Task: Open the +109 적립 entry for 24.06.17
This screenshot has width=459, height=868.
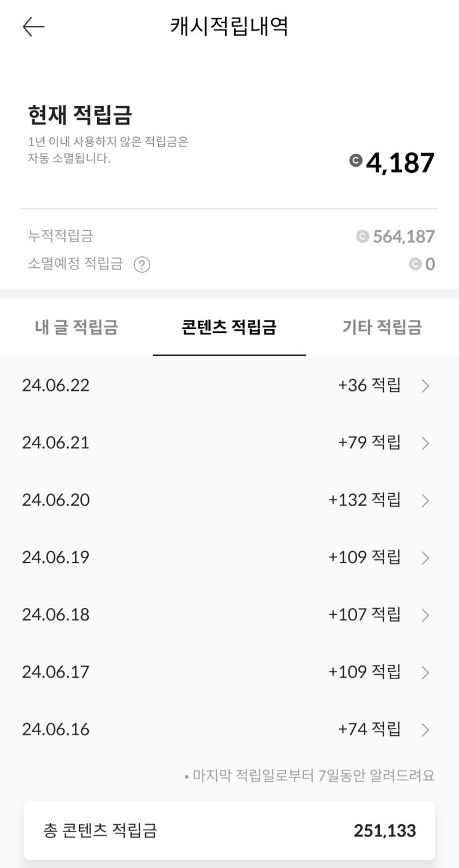Action: pyautogui.click(x=364, y=672)
